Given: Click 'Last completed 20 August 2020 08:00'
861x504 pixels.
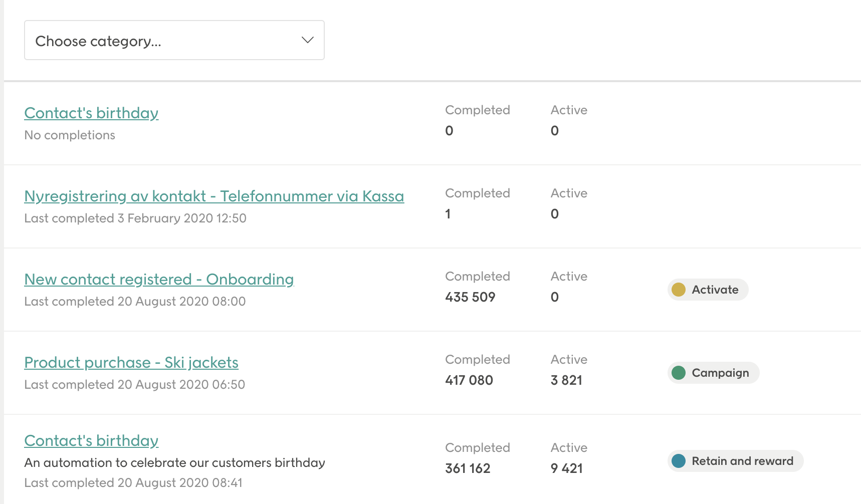Looking at the screenshot, I should 135,302.
